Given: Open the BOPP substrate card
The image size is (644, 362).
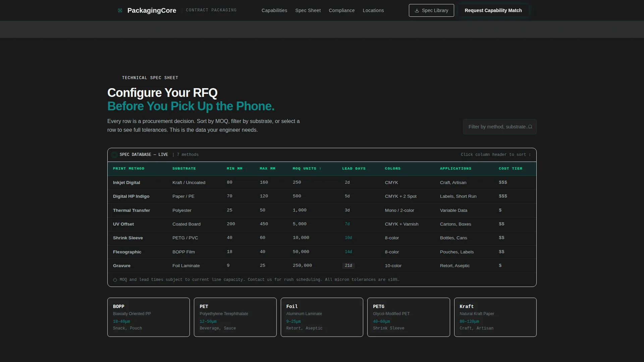Looking at the screenshot, I should click(x=149, y=317).
